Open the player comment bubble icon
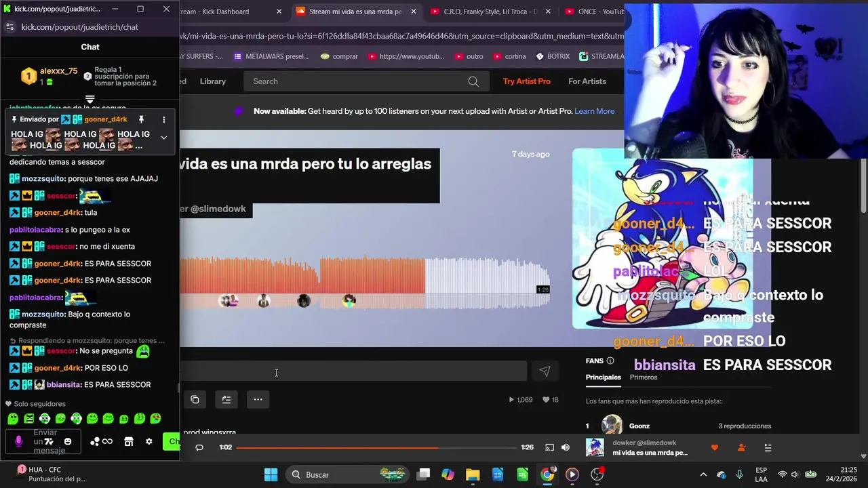Viewport: 868px width, 488px height. (199, 447)
